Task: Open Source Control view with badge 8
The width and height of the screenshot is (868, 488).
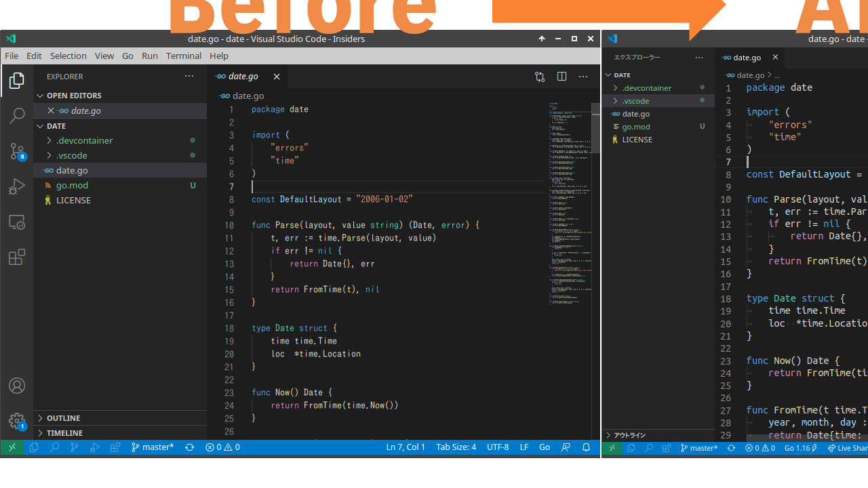Action: pyautogui.click(x=17, y=151)
